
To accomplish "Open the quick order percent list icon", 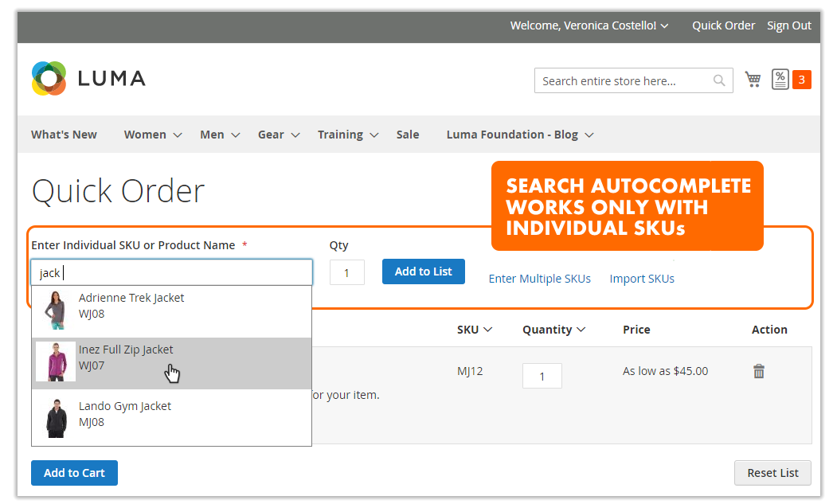I will tap(780, 80).
